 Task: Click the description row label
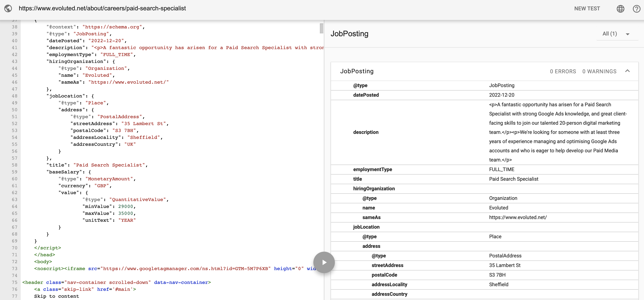tap(366, 132)
